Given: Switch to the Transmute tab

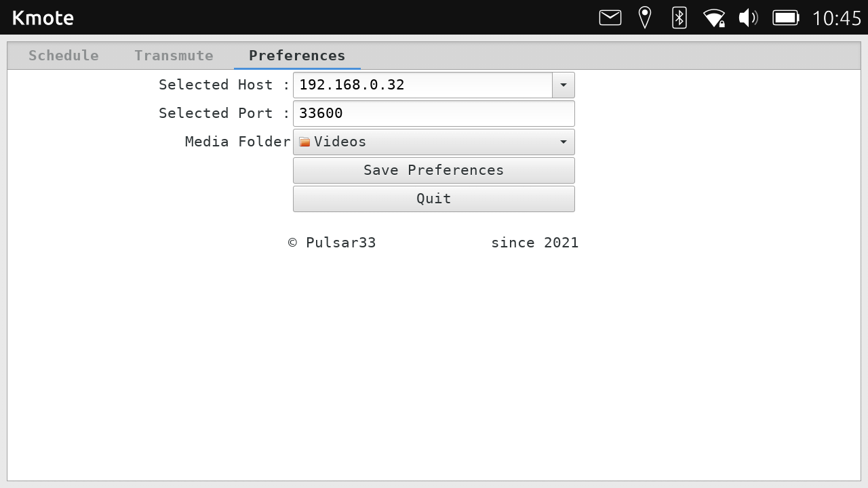Looking at the screenshot, I should pos(174,56).
